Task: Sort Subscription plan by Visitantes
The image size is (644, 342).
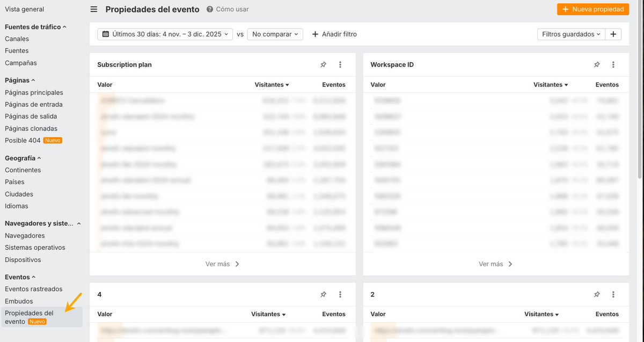Action: click(272, 85)
